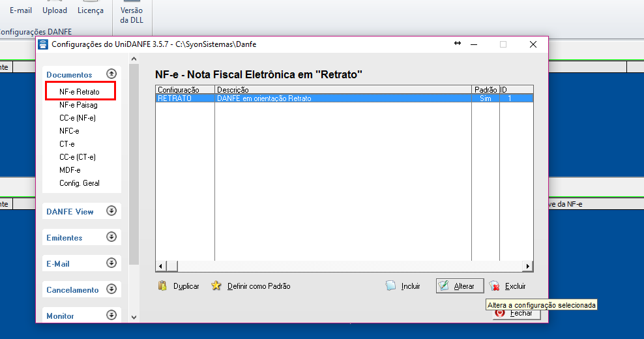Click the Definir como Padrão star icon
This screenshot has height=339, width=644.
tap(216, 286)
